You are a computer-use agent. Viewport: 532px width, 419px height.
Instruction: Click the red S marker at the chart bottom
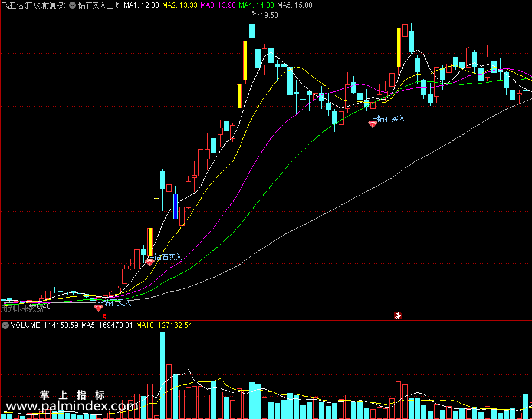click(104, 316)
